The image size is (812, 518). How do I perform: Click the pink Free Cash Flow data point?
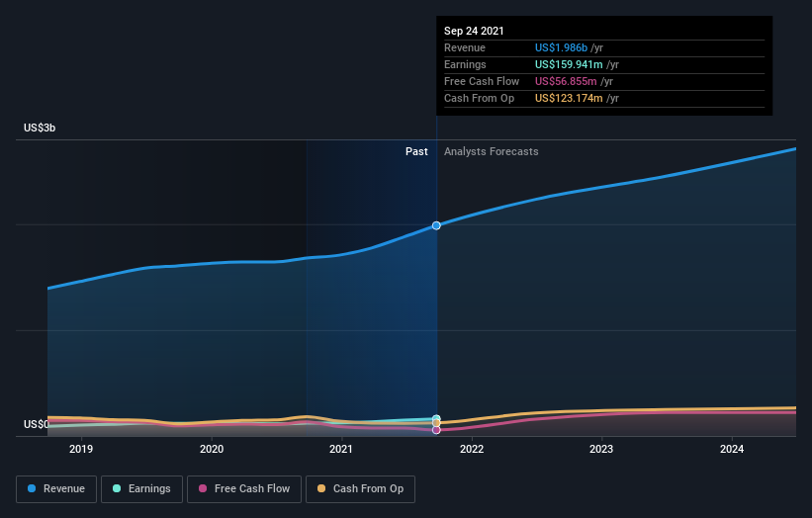point(436,430)
